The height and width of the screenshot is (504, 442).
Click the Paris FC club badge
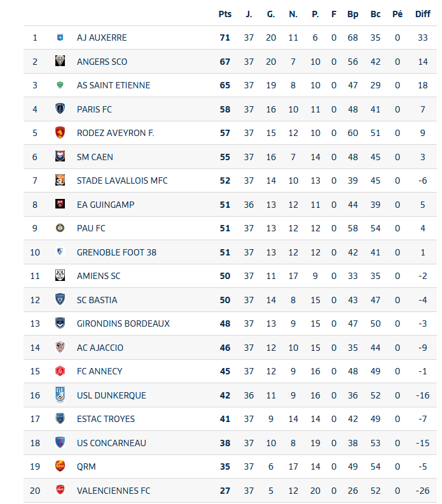[x=60, y=109]
